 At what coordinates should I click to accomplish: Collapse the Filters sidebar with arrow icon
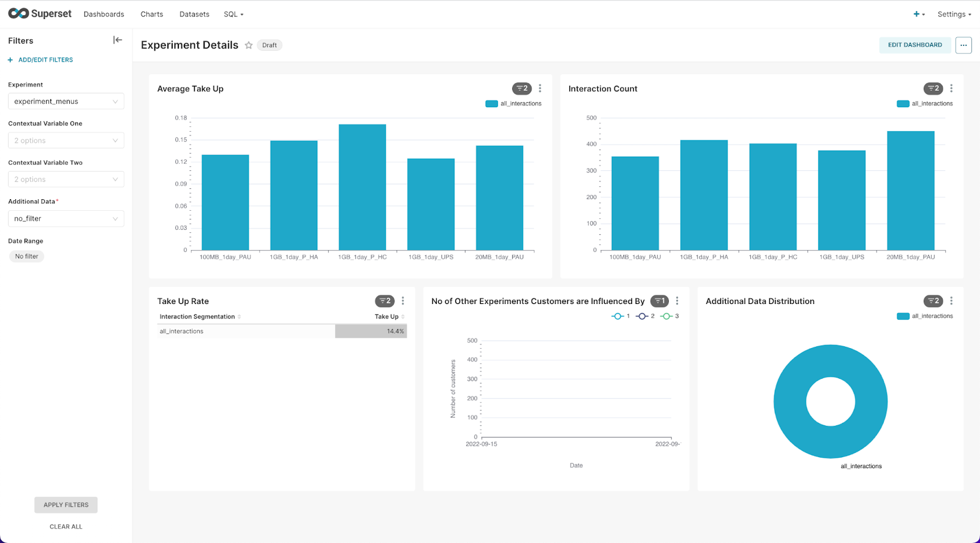click(x=118, y=40)
